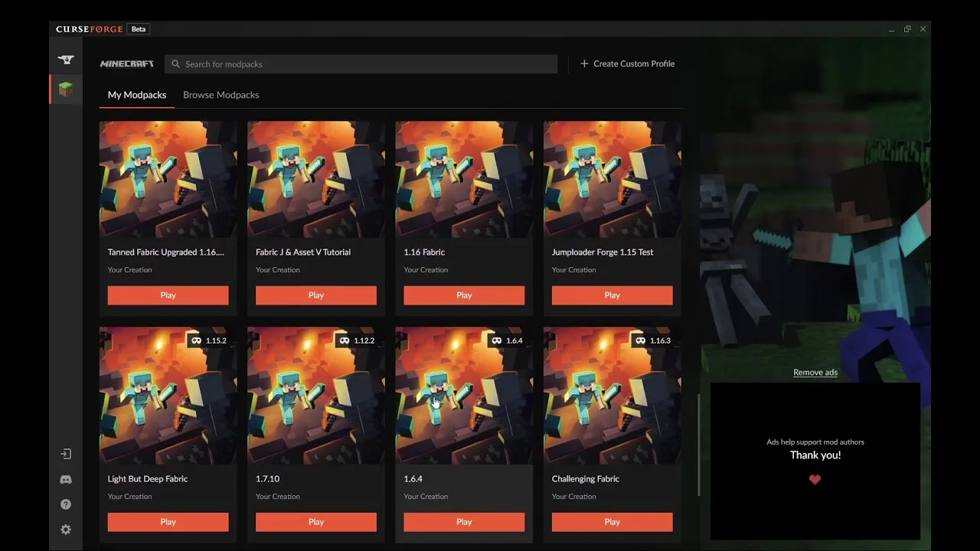
Task: Switch to the Browse Modpacks tab
Action: tap(221, 95)
